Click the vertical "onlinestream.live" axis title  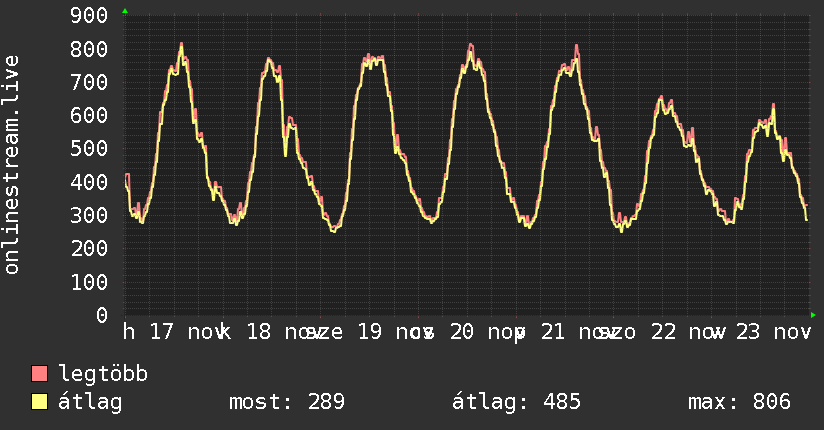pos(12,165)
